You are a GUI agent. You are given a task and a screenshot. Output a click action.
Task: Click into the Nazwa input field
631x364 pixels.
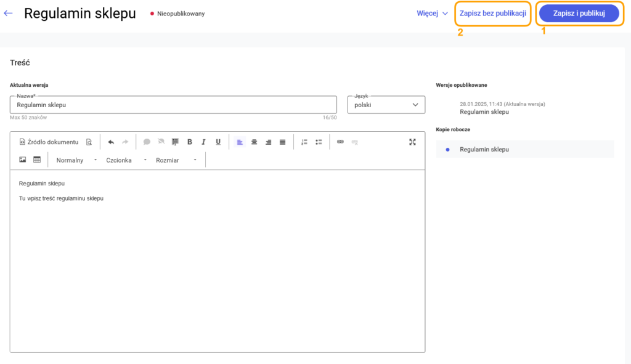click(x=173, y=105)
